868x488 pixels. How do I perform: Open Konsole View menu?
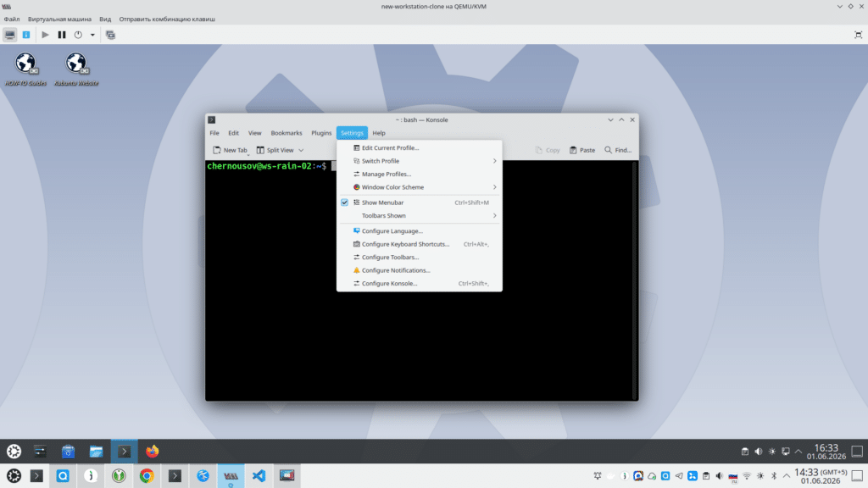(x=254, y=133)
